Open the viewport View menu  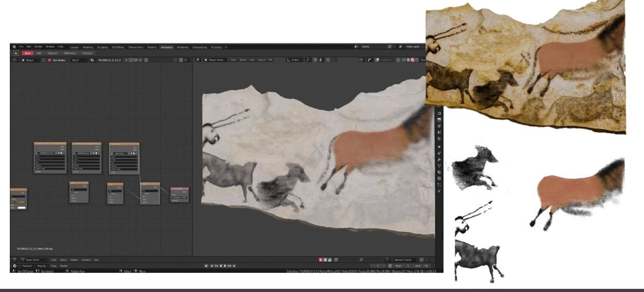233,60
